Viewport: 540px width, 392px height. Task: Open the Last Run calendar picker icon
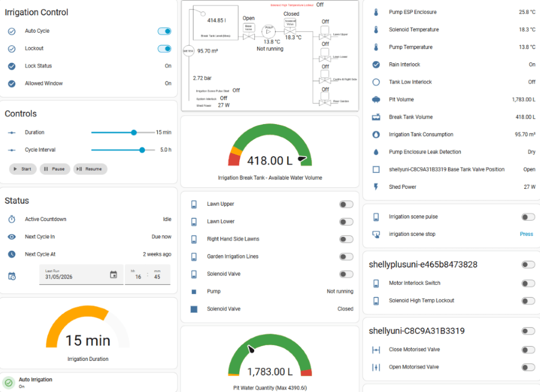(113, 274)
